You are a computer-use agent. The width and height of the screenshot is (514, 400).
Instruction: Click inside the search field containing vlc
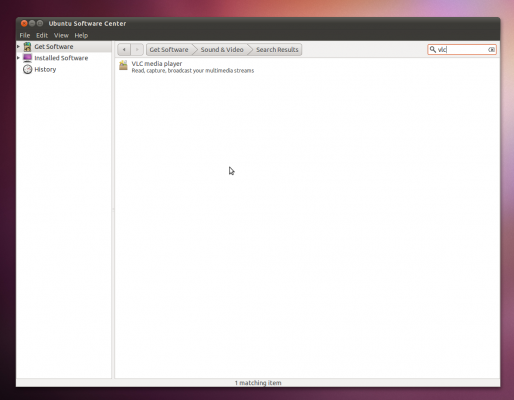pos(462,50)
